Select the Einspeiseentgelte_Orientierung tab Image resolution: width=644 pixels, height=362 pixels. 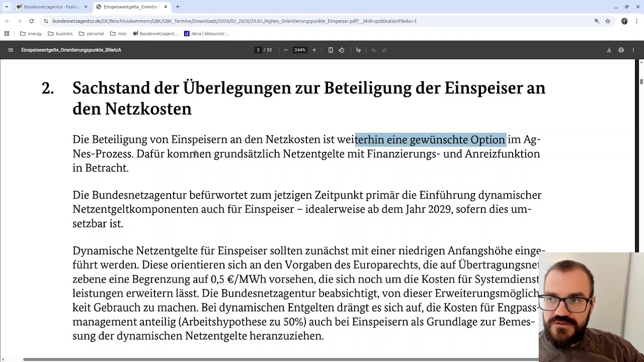point(132,7)
